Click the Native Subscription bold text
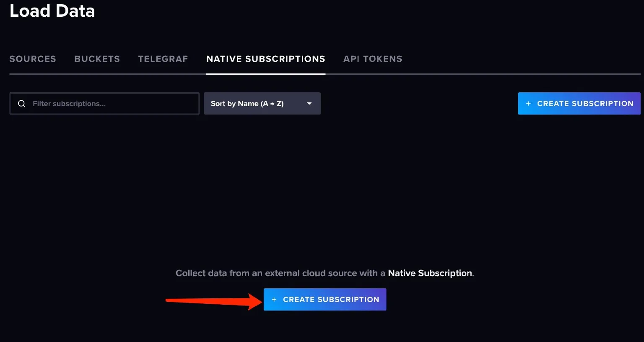This screenshot has height=342, width=644. pos(430,273)
